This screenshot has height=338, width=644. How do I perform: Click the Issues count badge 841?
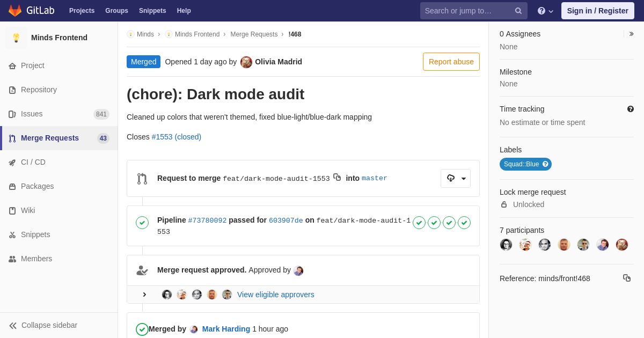coord(101,114)
